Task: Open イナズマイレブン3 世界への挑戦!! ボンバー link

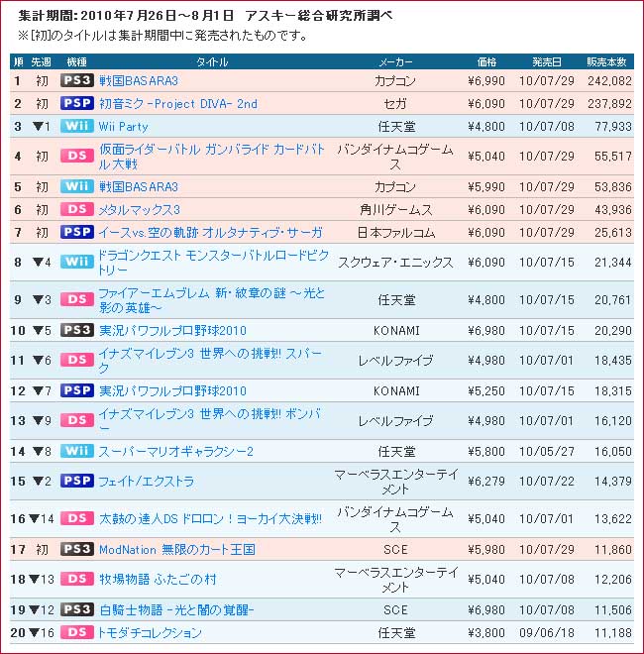Action: click(x=209, y=421)
